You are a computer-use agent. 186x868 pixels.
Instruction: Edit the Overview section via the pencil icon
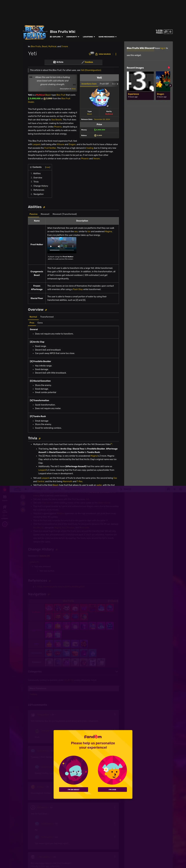pyautogui.click(x=46, y=310)
